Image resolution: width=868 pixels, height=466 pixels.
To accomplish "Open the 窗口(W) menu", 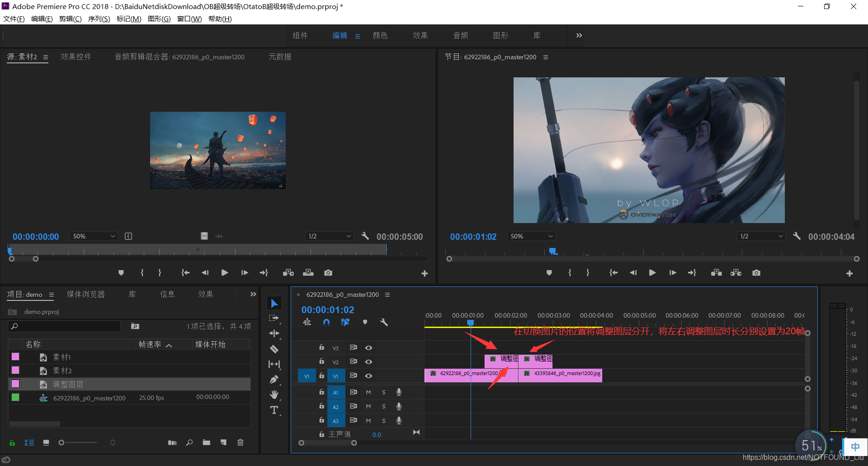I will 189,19.
